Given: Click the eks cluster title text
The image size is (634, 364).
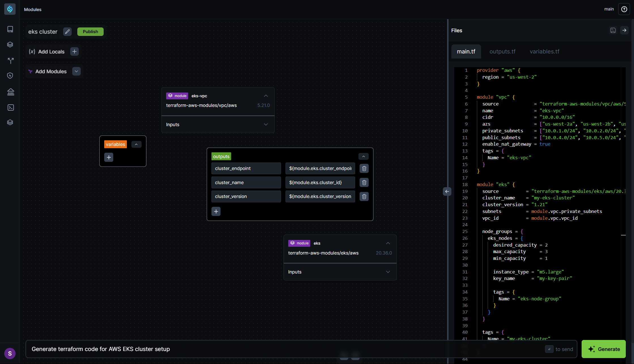Looking at the screenshot, I should click(x=43, y=32).
